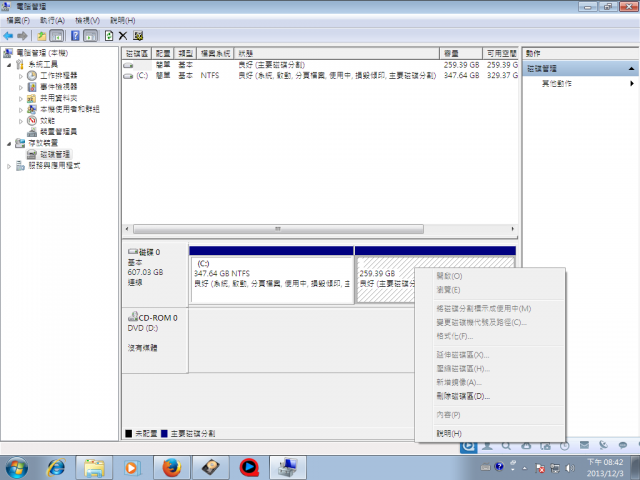Click the black X delete toolbar icon
The height and width of the screenshot is (480, 640).
[x=123, y=36]
